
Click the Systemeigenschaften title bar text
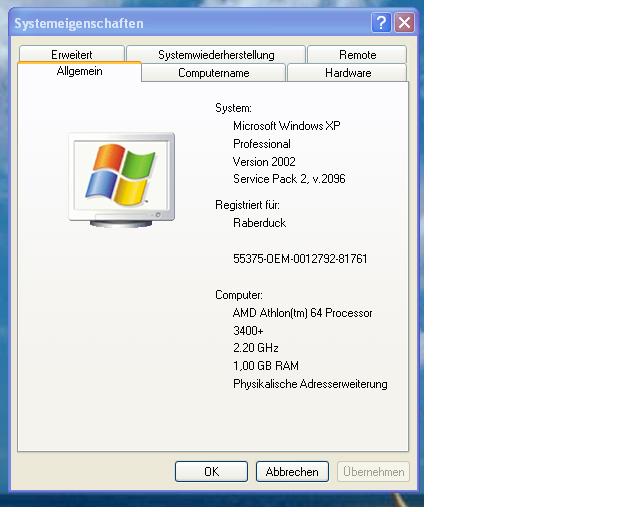79,23
